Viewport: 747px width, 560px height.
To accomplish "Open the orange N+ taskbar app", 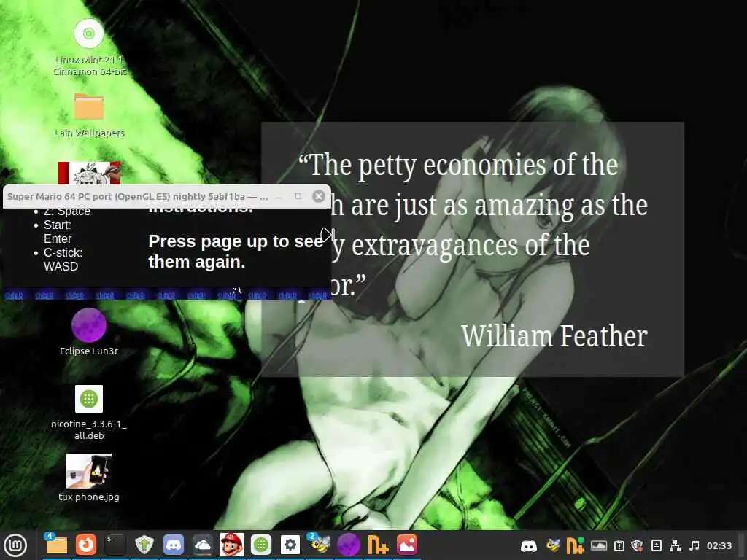I will pyautogui.click(x=378, y=545).
